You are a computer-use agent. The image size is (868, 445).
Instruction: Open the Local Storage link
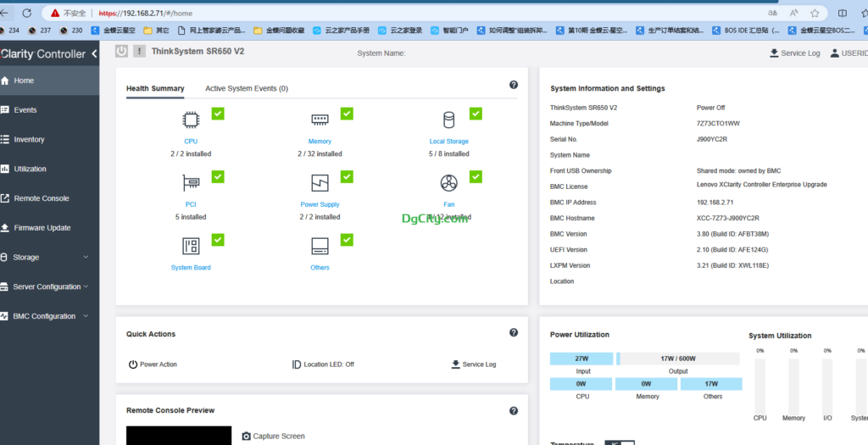click(449, 142)
